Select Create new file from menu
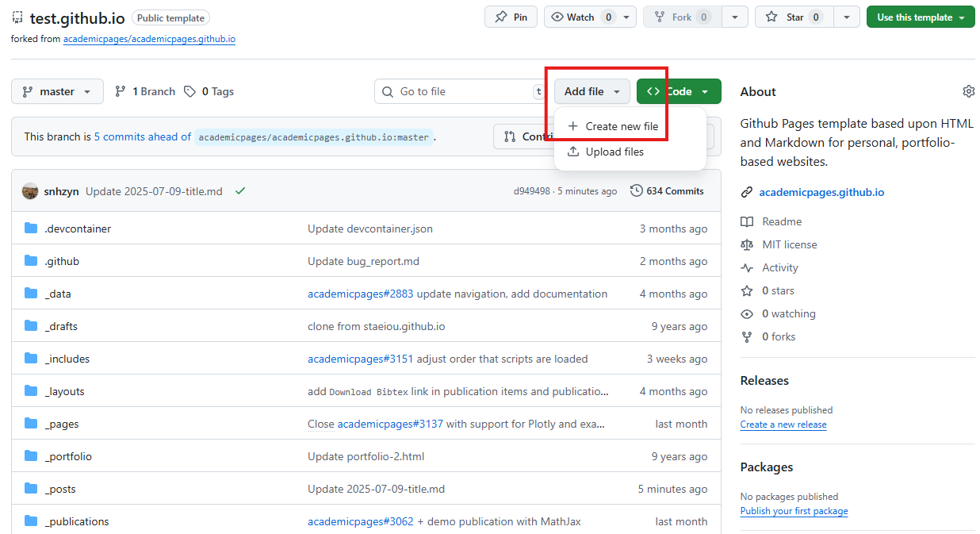980x534 pixels. coord(622,126)
